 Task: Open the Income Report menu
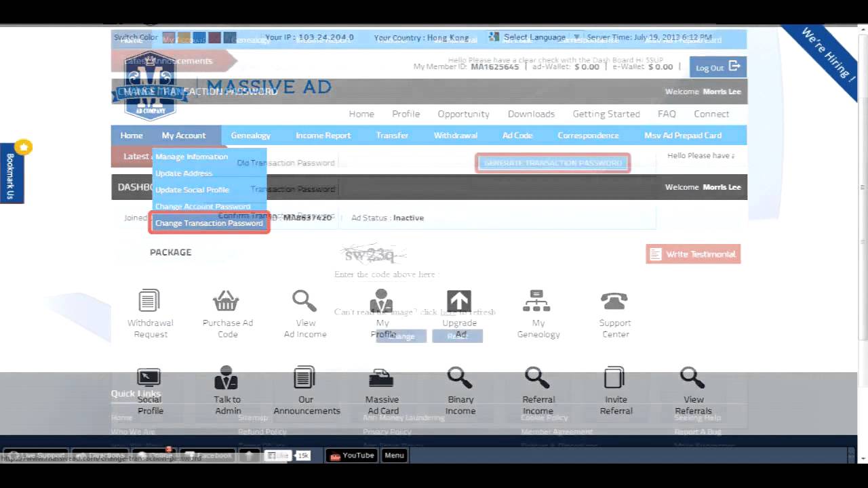pyautogui.click(x=323, y=136)
